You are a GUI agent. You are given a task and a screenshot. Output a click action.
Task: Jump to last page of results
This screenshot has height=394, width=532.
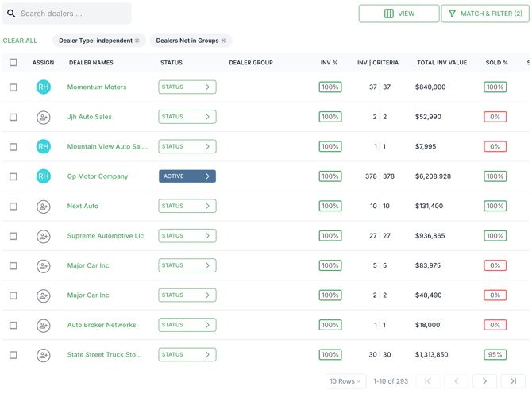tap(513, 381)
